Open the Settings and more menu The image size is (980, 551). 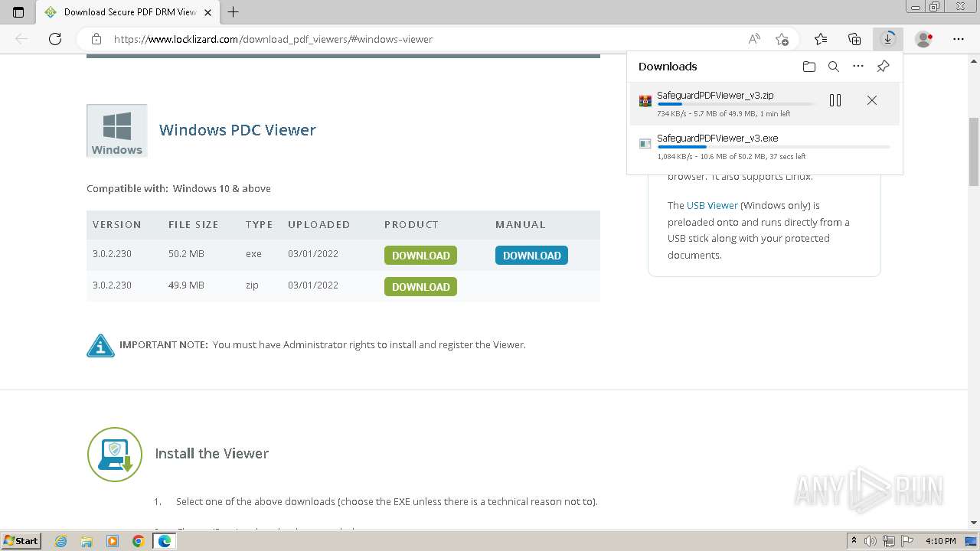click(x=959, y=39)
